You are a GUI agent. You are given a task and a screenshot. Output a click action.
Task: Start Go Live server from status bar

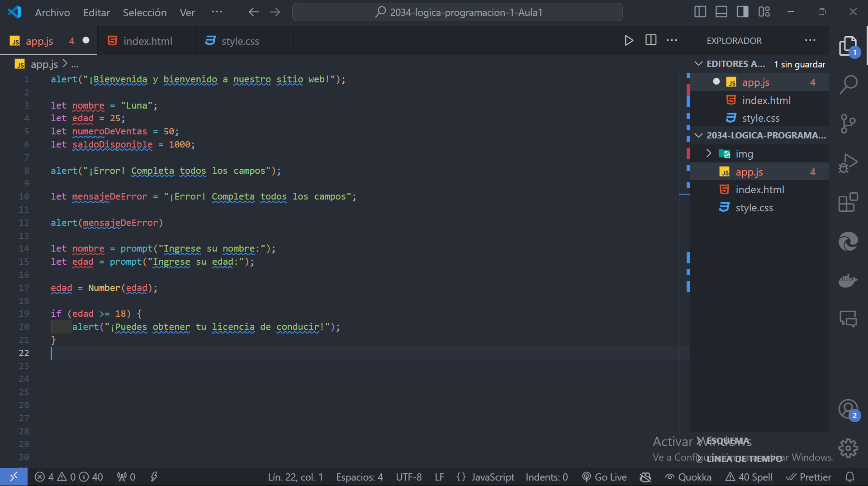pyautogui.click(x=604, y=476)
